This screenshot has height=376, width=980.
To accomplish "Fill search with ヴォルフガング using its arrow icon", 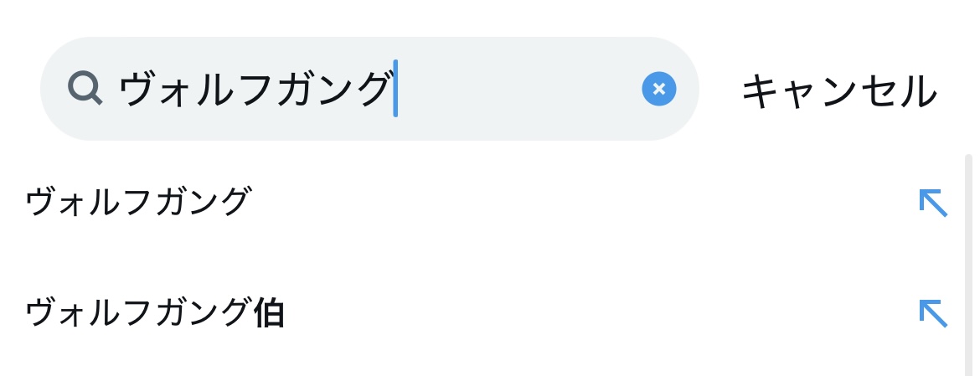I will click(932, 203).
